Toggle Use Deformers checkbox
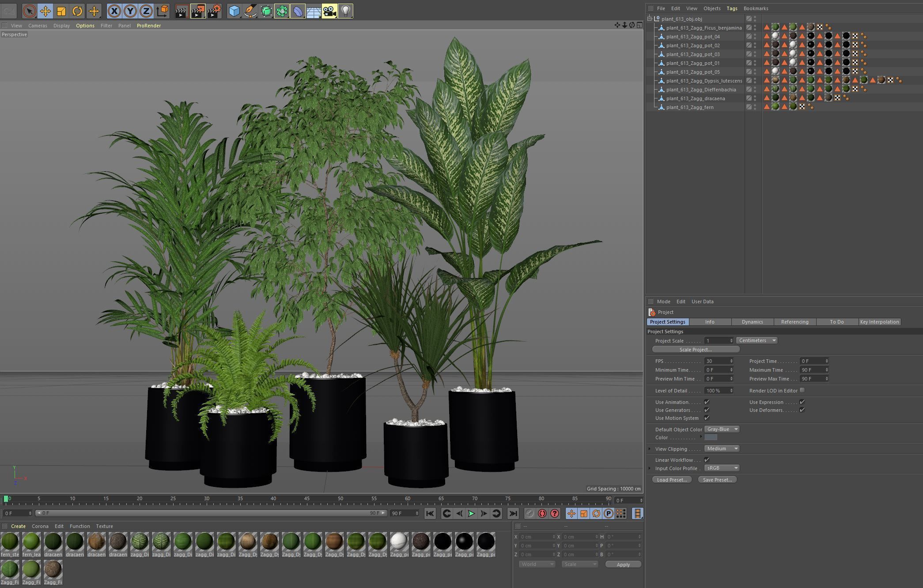Viewport: 923px width, 588px height. pos(802,410)
